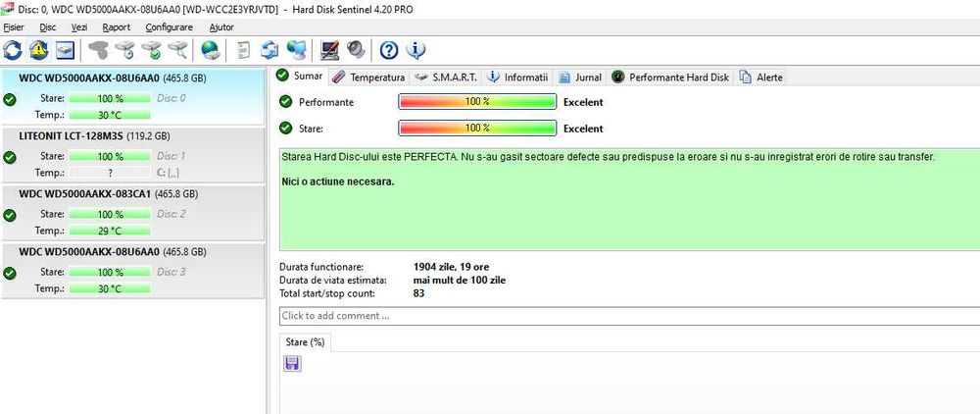Click the Durata functionare label
Viewport: 980px width, 414px height.
tap(321, 267)
